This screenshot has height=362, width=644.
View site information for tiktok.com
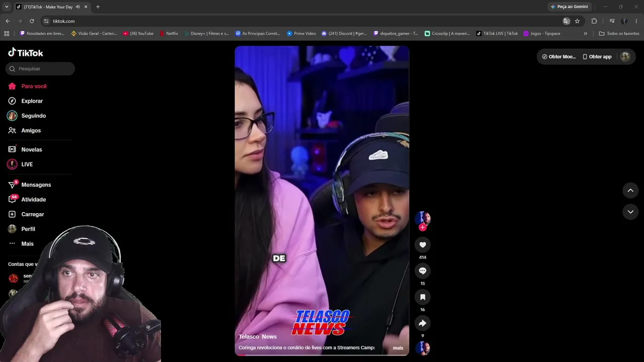46,21
